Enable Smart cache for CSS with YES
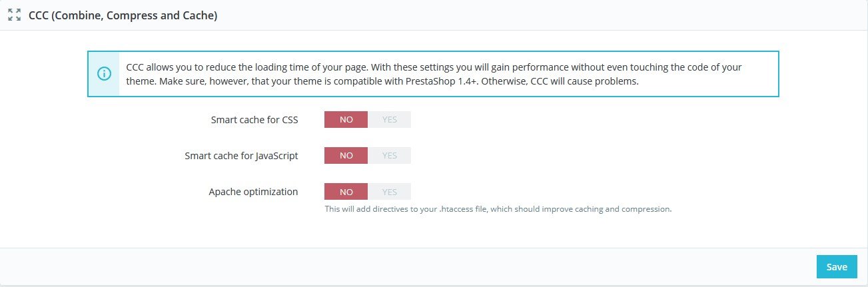Screen dimensions: 868x287 [x=389, y=120]
